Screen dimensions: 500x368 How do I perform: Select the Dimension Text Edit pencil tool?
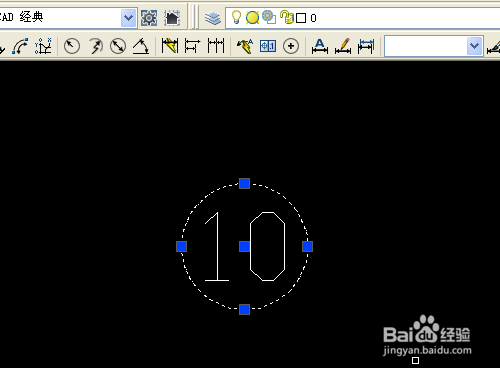[343, 46]
